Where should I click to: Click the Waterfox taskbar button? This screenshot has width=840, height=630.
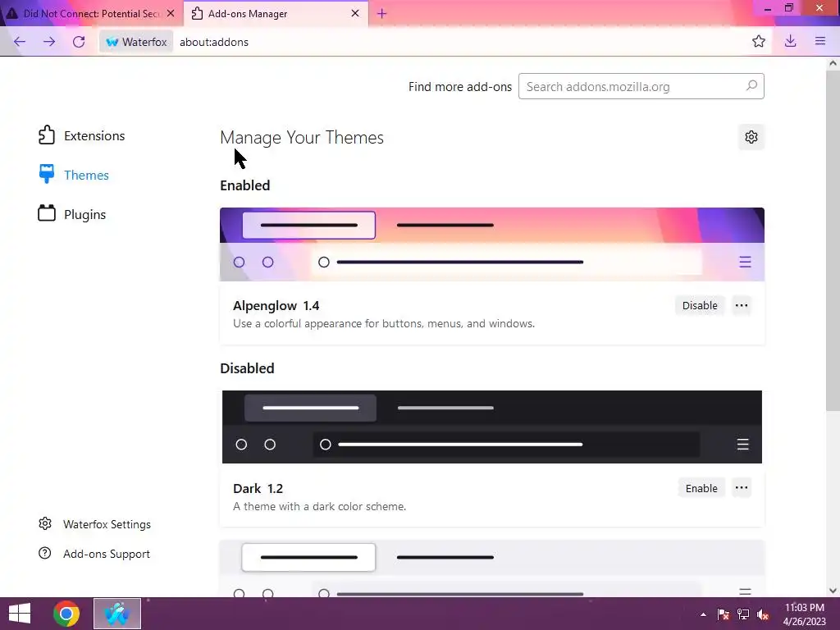click(117, 614)
